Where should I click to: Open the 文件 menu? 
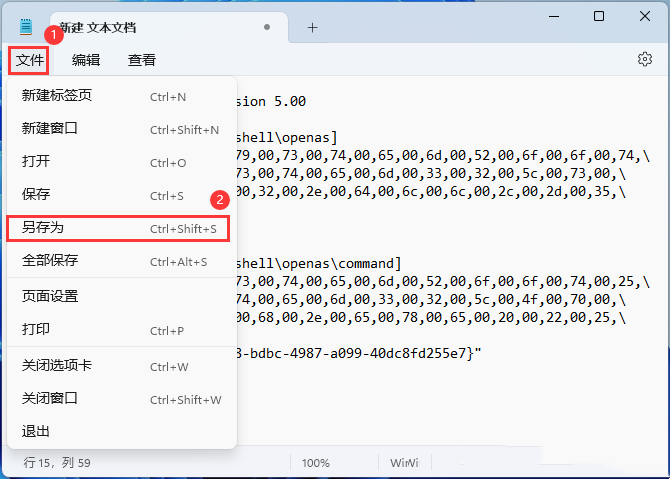(30, 60)
